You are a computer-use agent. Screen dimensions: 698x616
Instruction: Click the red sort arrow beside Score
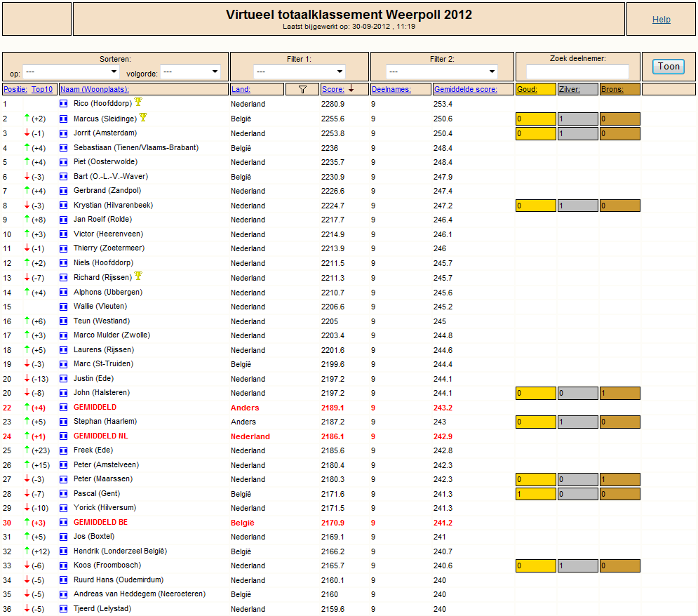pyautogui.click(x=351, y=89)
